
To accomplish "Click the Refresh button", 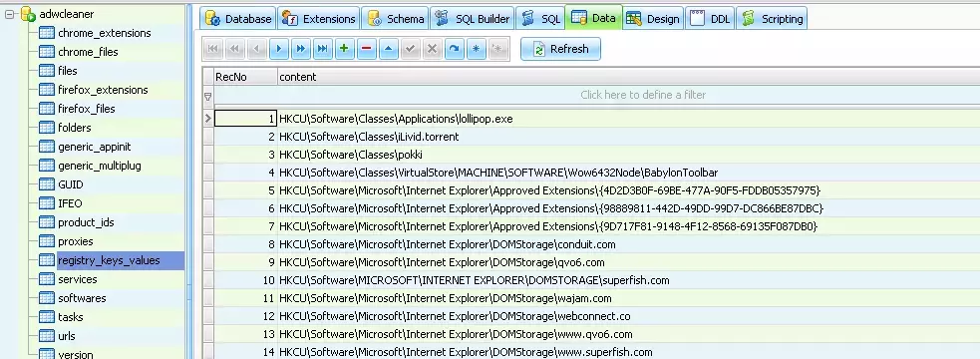I will pyautogui.click(x=560, y=49).
